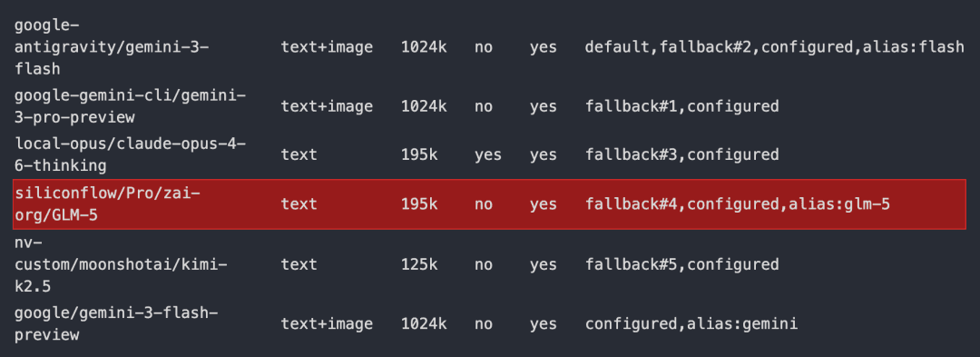Image resolution: width=980 pixels, height=357 pixels.
Task: Select the nv-custom/moonshotai/kimi-k2.5 model name
Action: pyautogui.click(x=121, y=264)
